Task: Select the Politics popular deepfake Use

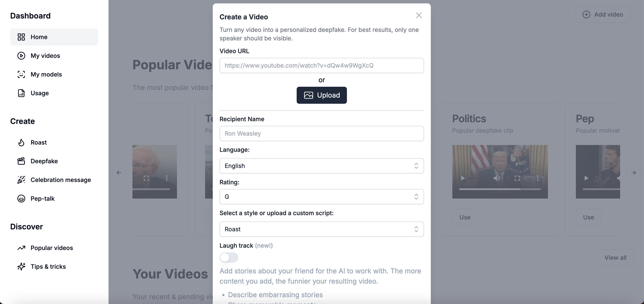Action: point(465,217)
